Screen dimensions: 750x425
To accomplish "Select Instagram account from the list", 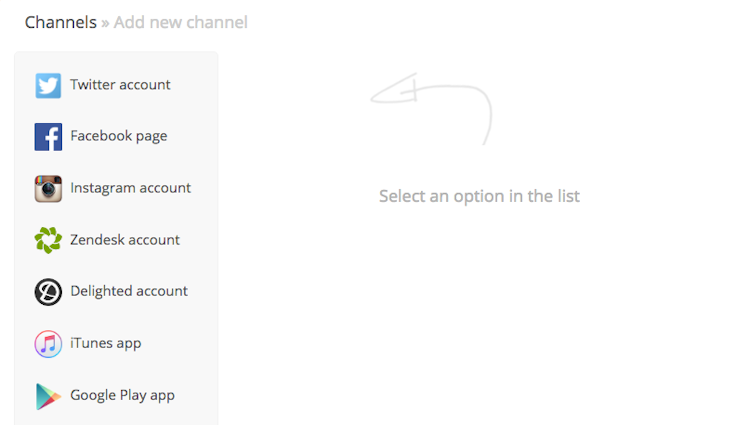I will click(x=130, y=188).
